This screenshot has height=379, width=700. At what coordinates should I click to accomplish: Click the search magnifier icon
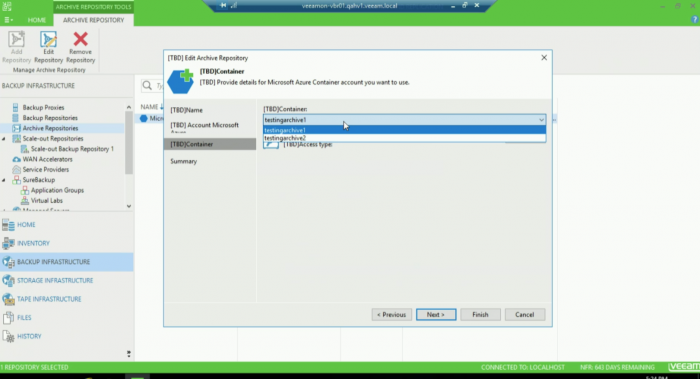(147, 85)
